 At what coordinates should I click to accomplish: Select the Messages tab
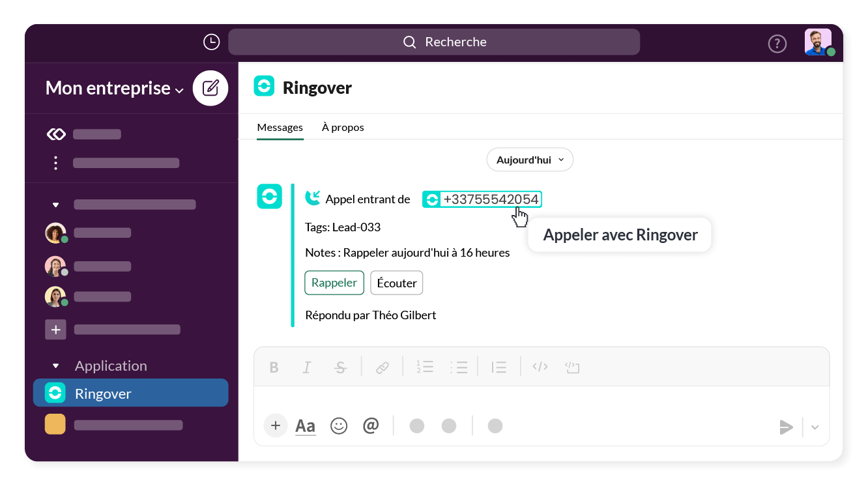[280, 127]
